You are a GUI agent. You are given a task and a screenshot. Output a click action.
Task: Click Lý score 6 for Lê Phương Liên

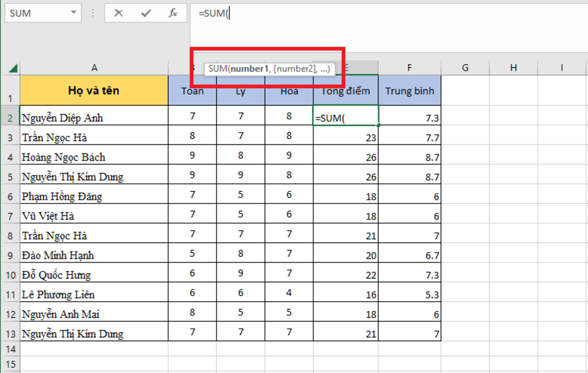pos(240,291)
